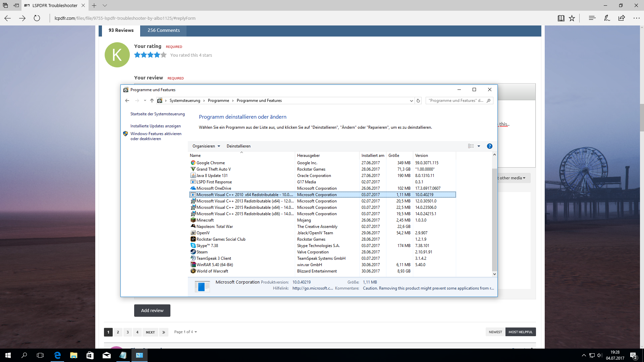
Task: Open File Explorer from the taskbar
Action: tap(73, 355)
